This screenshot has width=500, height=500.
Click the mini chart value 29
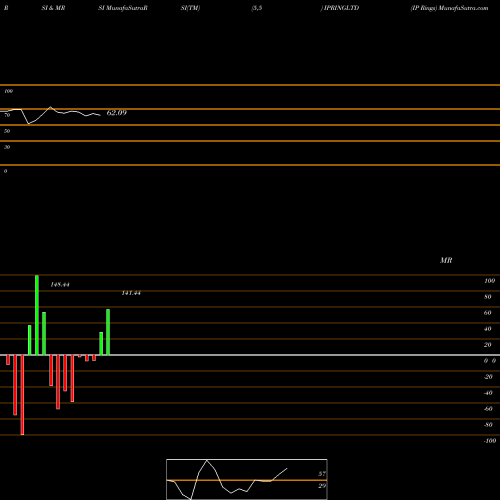(x=322, y=486)
